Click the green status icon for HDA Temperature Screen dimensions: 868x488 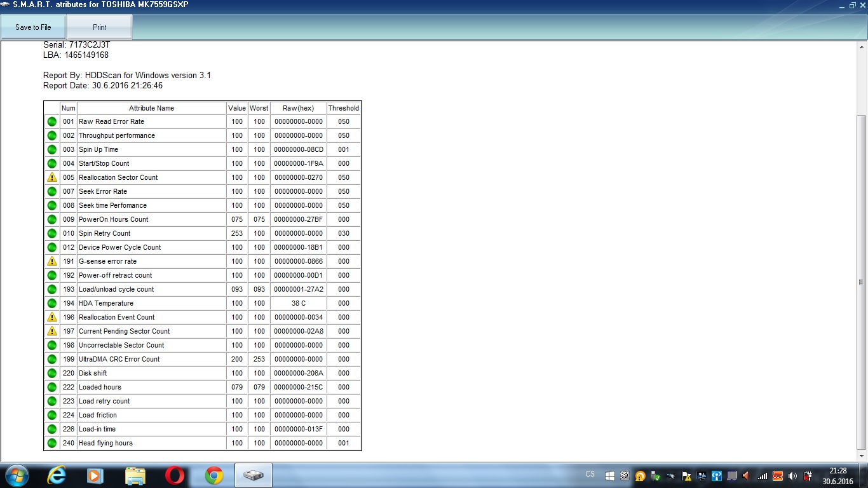click(x=52, y=303)
